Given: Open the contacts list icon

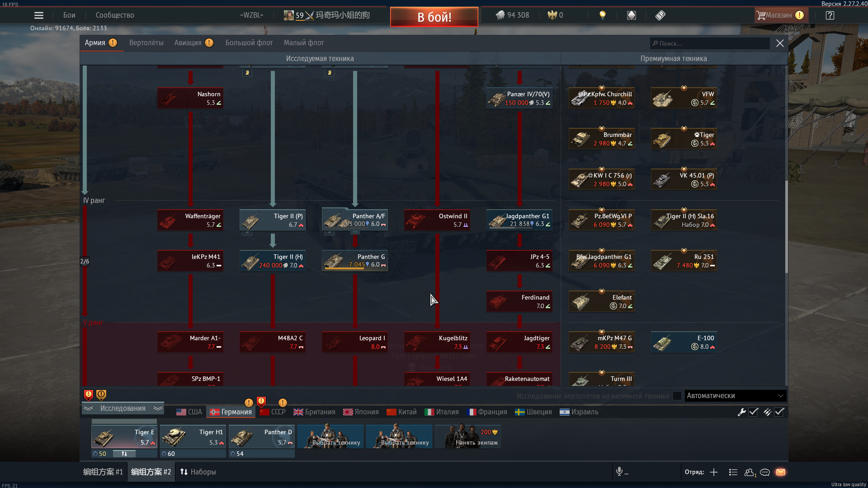Looking at the screenshot, I should point(733,472).
